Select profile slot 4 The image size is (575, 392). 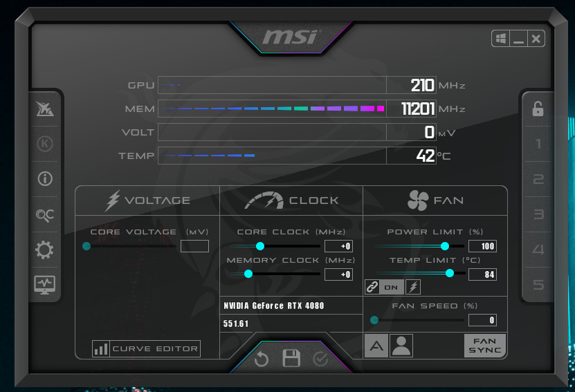[538, 250]
